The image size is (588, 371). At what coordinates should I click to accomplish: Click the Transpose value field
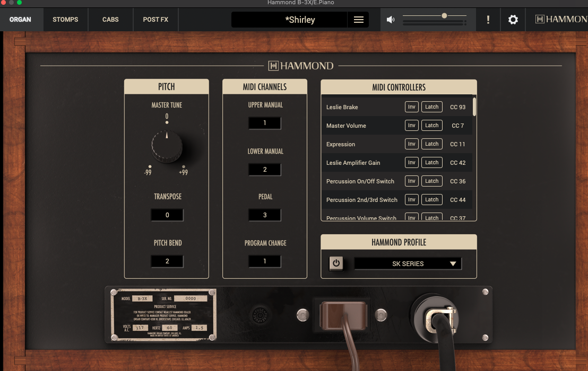(x=167, y=215)
